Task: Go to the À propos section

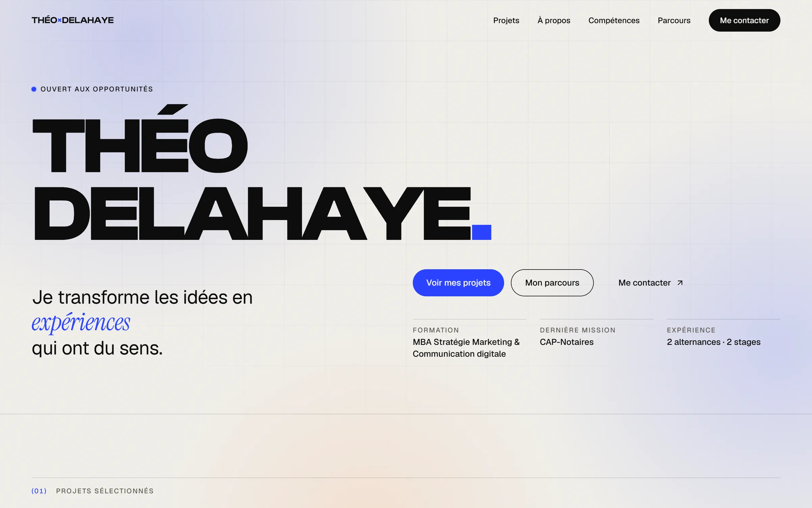Action: coord(554,20)
